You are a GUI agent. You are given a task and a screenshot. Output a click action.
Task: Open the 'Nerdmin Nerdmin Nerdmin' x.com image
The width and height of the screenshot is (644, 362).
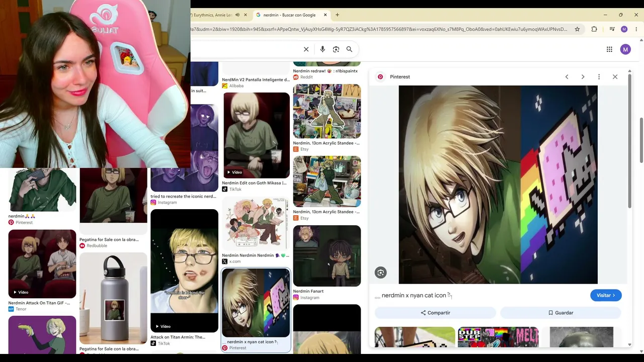point(256,224)
